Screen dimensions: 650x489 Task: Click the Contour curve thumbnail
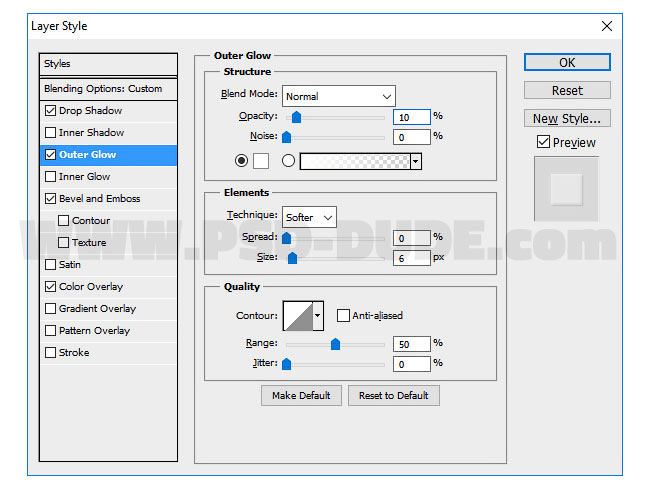pos(298,316)
